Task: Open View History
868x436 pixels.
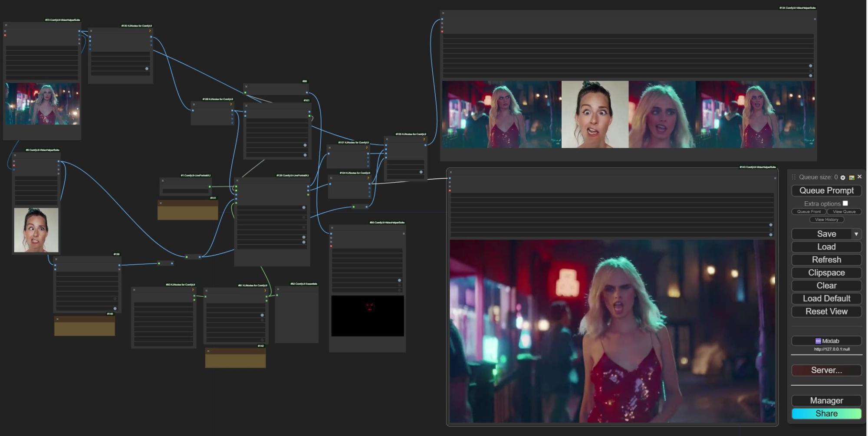Action: pyautogui.click(x=826, y=220)
